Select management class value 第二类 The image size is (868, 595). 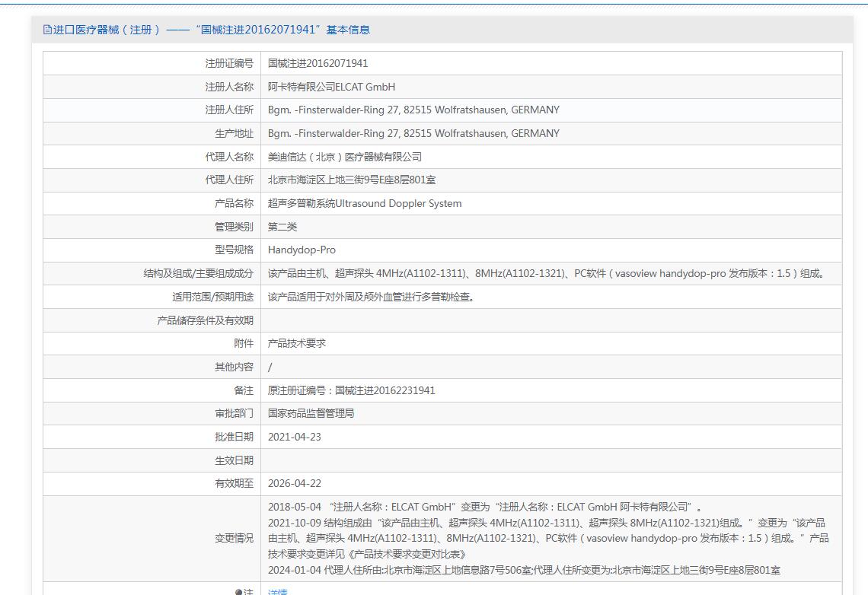point(282,227)
